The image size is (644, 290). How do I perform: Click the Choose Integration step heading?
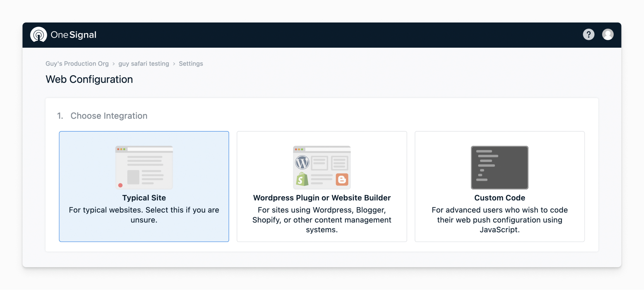[x=109, y=116]
